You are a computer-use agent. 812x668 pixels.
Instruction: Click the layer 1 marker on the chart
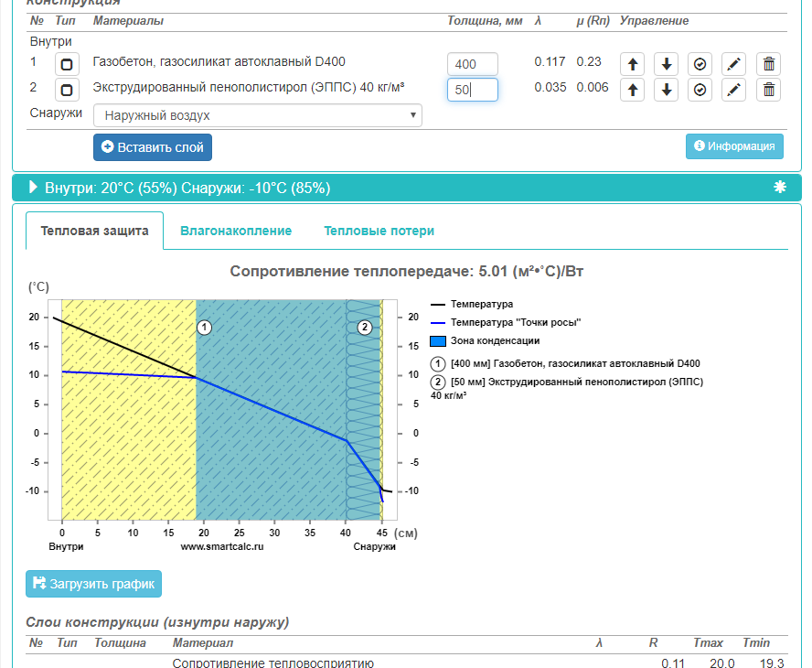point(205,328)
